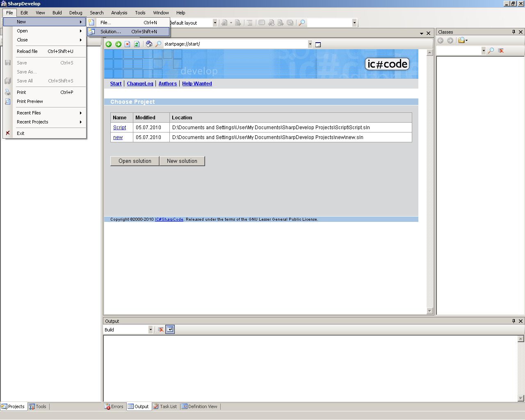Open the Default layout dropdown

[x=215, y=23]
